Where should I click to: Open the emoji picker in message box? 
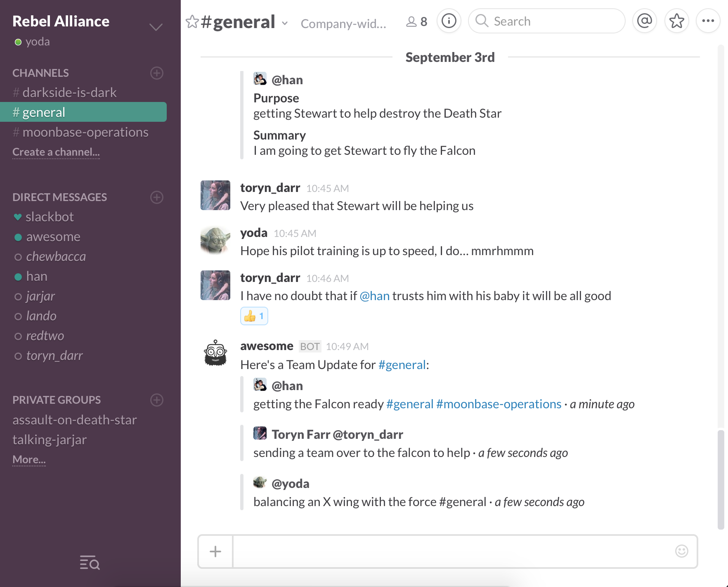[682, 551]
